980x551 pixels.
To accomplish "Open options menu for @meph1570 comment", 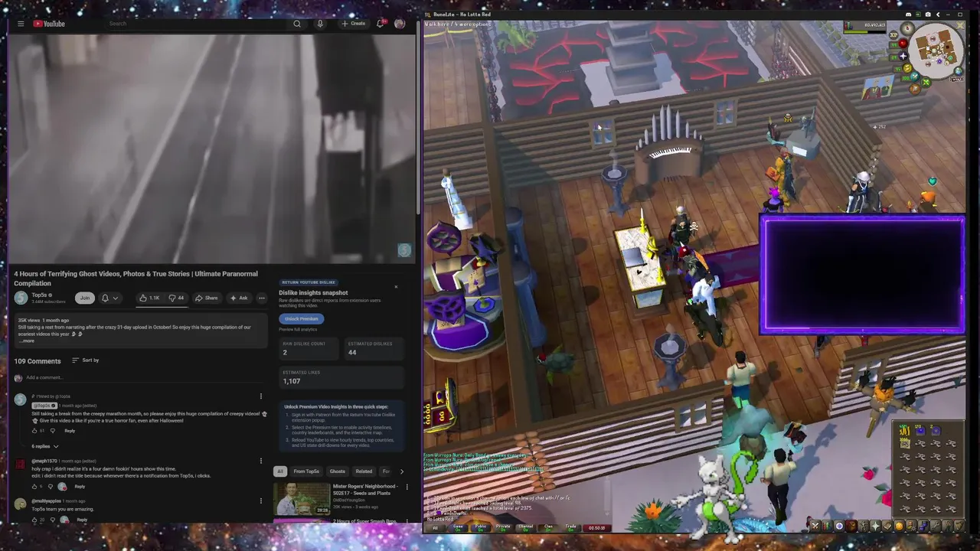I will [x=260, y=461].
